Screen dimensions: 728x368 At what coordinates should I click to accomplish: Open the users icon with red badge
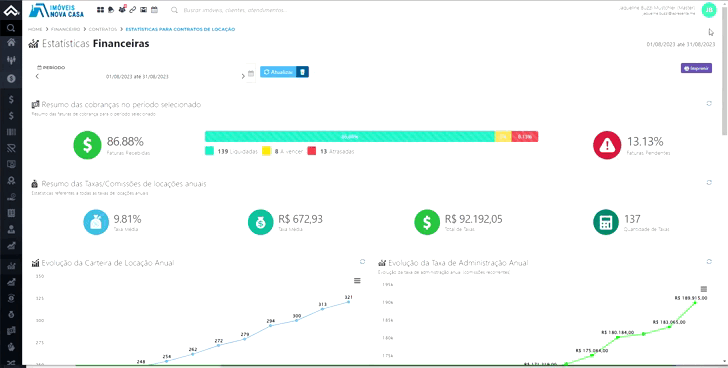point(122,9)
